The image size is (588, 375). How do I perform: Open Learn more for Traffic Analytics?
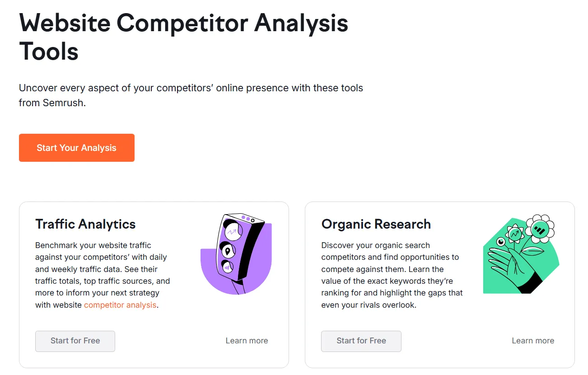coord(247,341)
